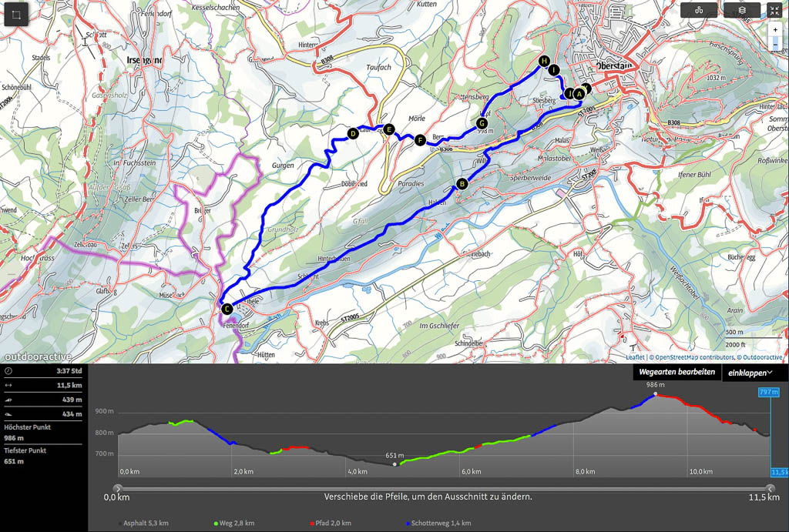Click right handle of range slider
The height and width of the screenshot is (532, 789).
point(770,488)
